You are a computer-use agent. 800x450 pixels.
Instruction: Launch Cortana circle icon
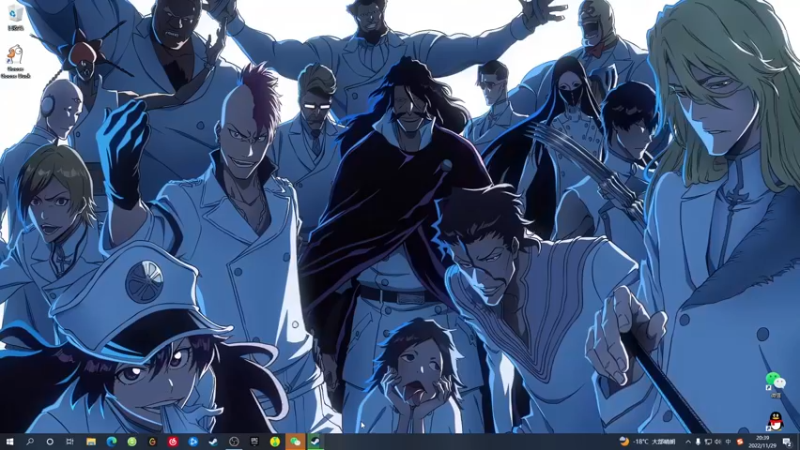[50, 441]
